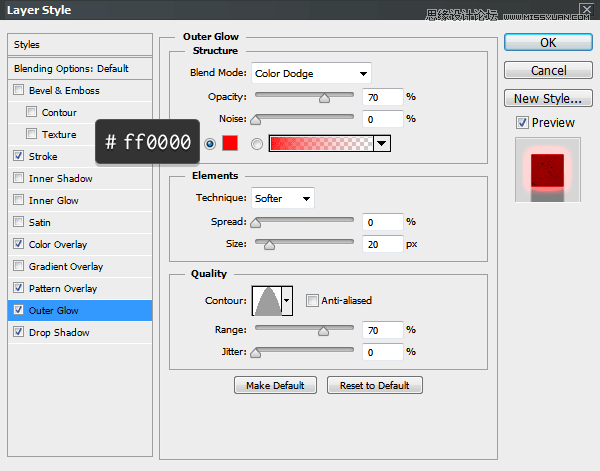Click the contour curve thumbnail

[x=267, y=301]
